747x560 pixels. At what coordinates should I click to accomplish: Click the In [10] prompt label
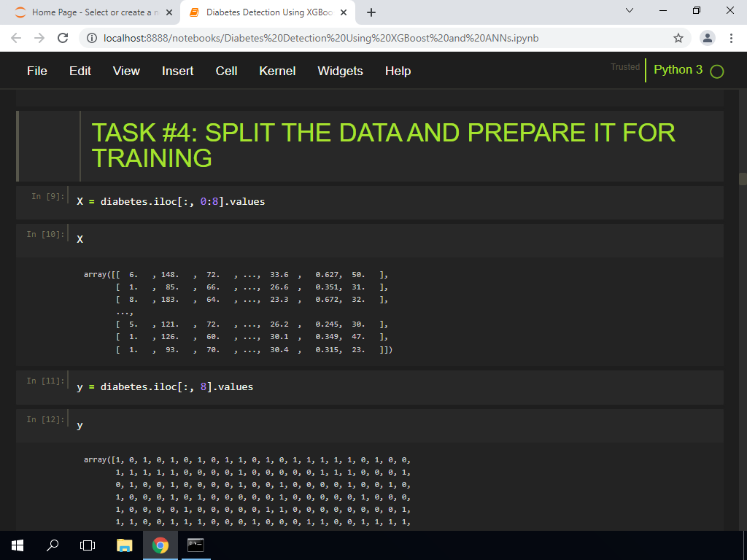pos(45,234)
